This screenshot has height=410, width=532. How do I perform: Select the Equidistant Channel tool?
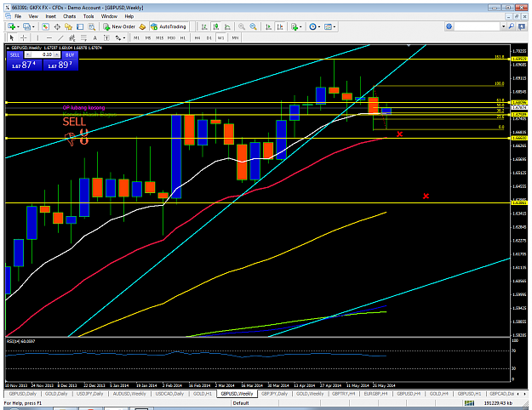(72, 37)
